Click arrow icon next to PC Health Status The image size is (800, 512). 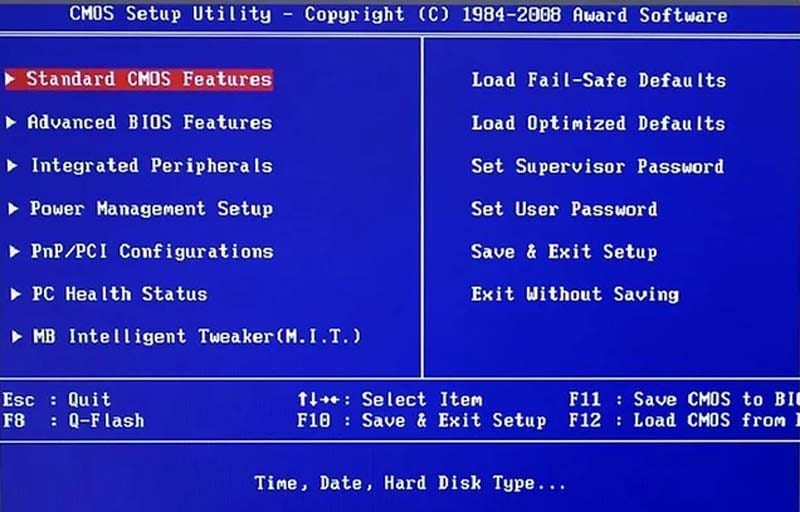coord(16,294)
